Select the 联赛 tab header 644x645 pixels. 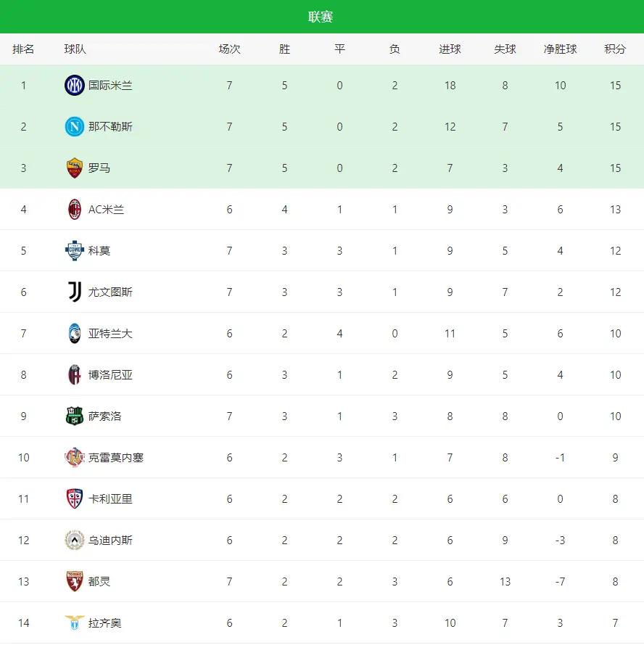[x=321, y=17]
